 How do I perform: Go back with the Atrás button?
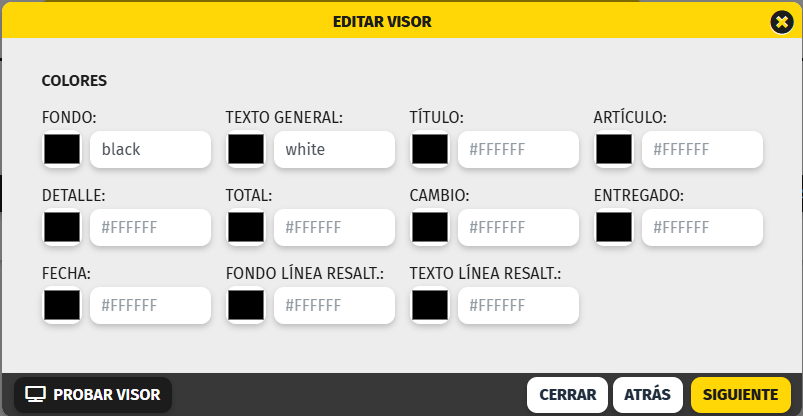pos(648,395)
